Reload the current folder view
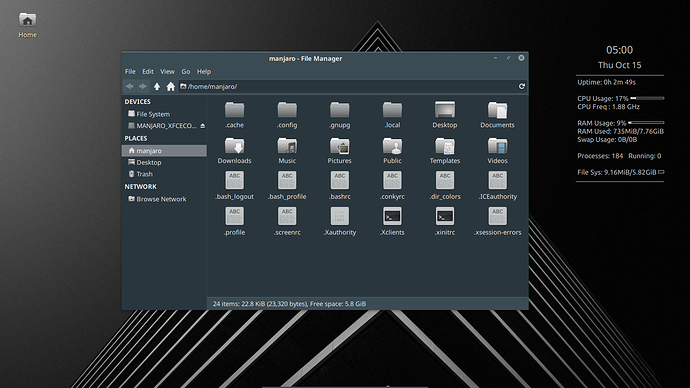690x388 pixels. click(521, 86)
